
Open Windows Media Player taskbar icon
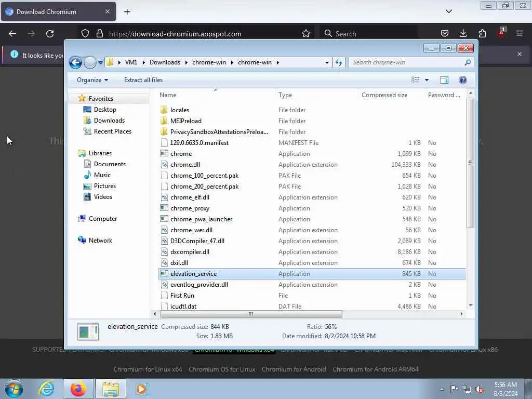(141, 389)
